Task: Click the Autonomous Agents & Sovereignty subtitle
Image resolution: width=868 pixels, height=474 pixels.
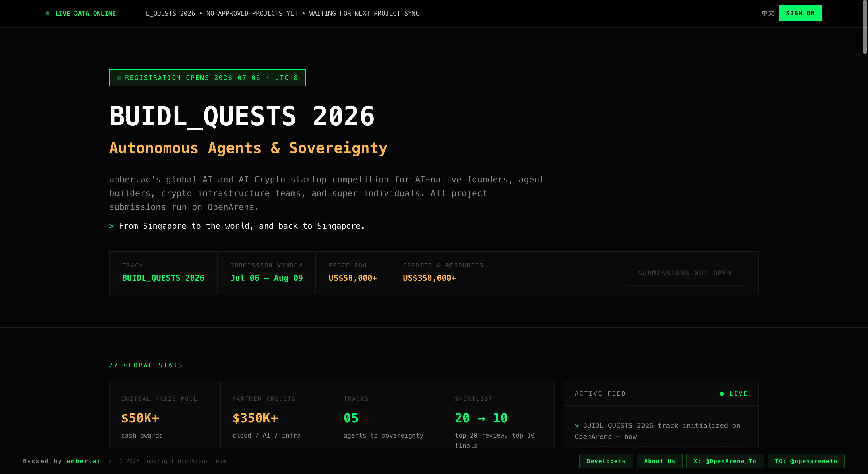Action: (x=248, y=148)
